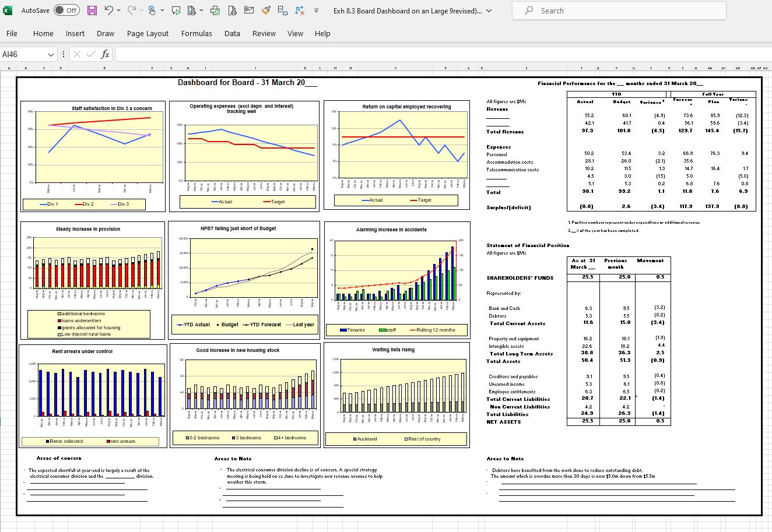Activate the Format Painter brush
772x532 pixels.
[x=266, y=10]
